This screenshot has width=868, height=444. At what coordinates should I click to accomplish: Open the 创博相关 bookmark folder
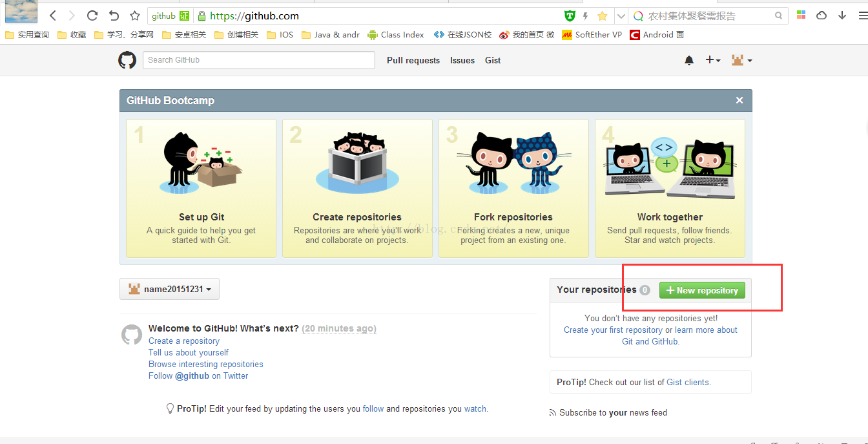coord(236,35)
